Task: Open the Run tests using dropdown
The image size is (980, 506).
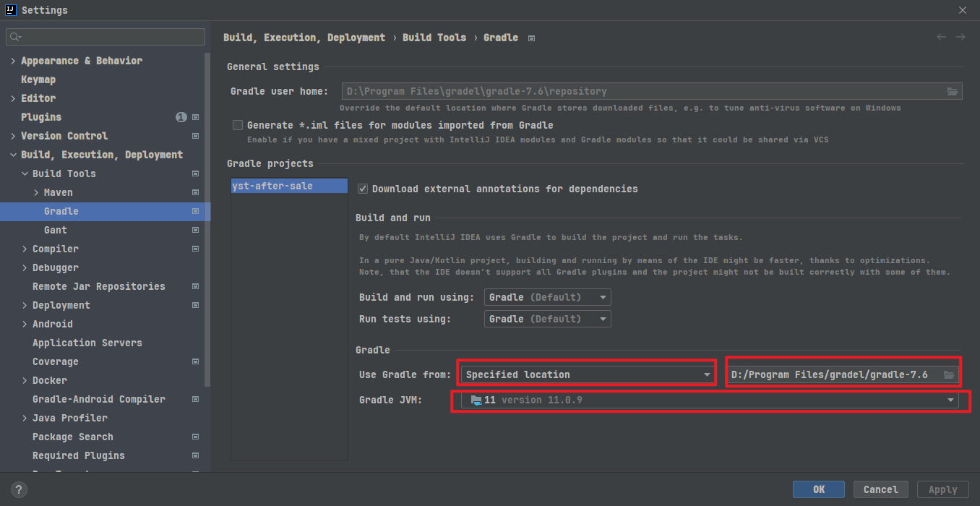Action: pyautogui.click(x=547, y=319)
